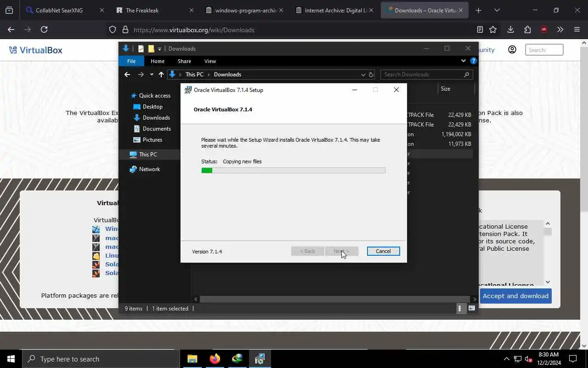Switch explorer to large icons view

click(x=471, y=309)
